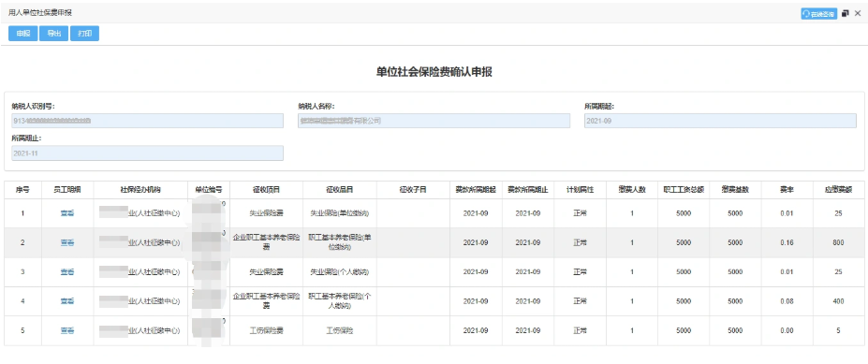Select 失业保险(个人缴纳) cell in row 3
868x364 pixels.
click(339, 271)
